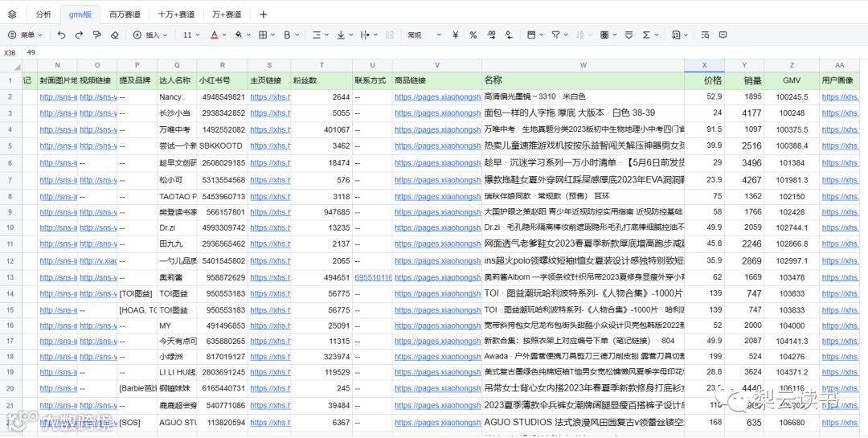Add a new sheet with plus button

pyautogui.click(x=264, y=14)
